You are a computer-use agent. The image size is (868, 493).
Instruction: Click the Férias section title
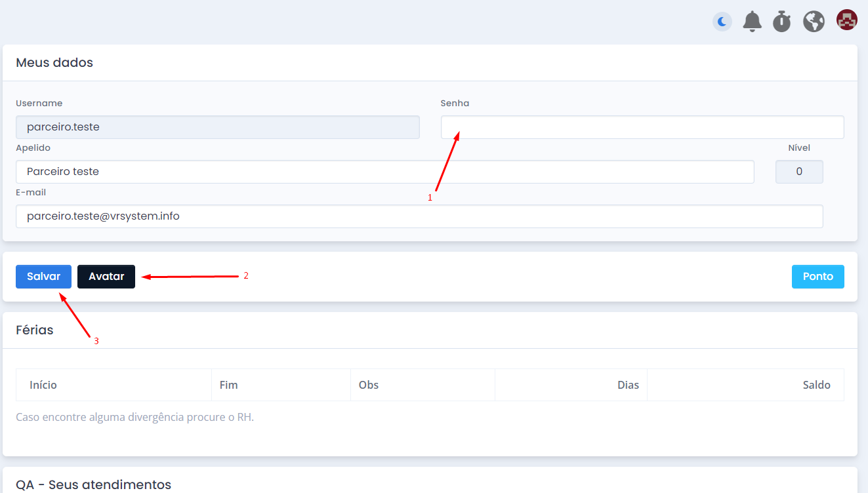click(x=35, y=330)
